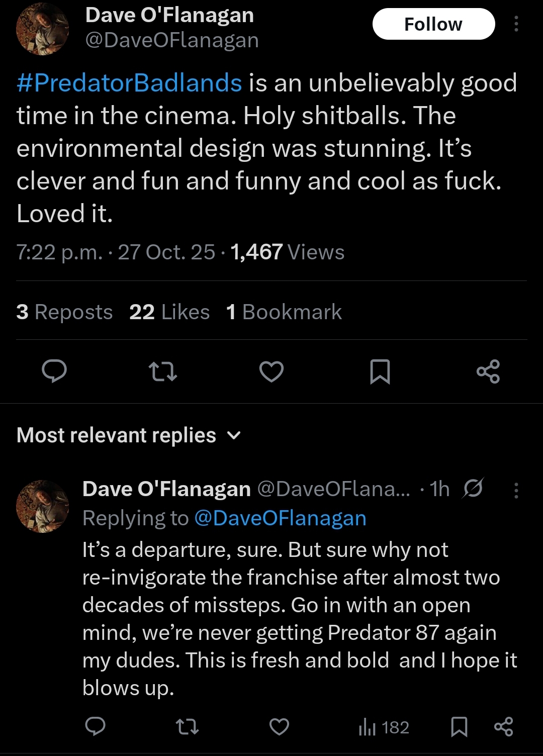The height and width of the screenshot is (756, 543).
Task: View analytics for reply with 182 views
Action: click(x=384, y=727)
